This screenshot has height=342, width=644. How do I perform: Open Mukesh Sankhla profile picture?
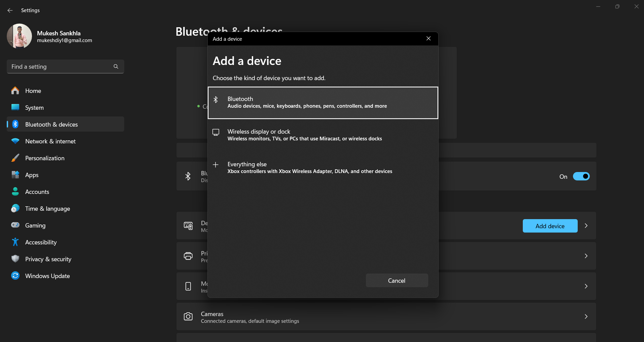click(x=19, y=36)
